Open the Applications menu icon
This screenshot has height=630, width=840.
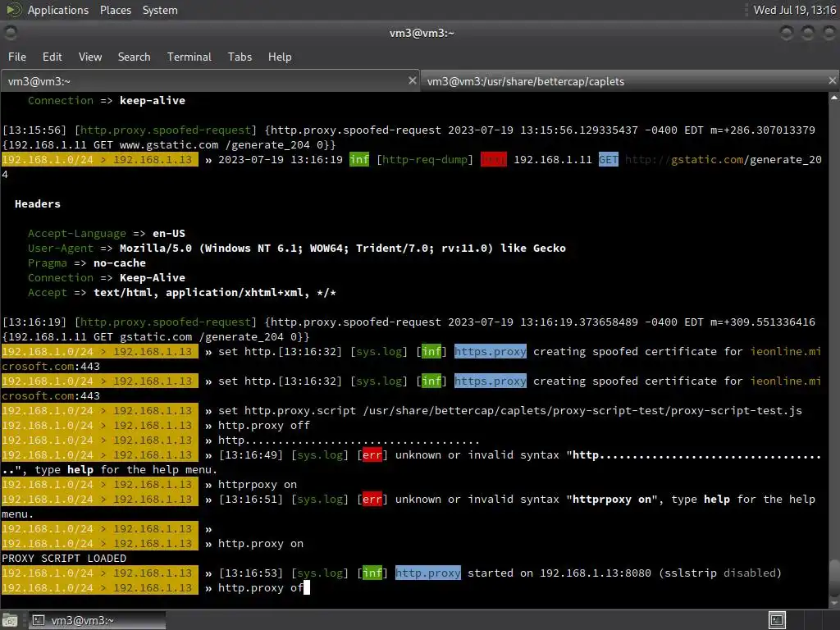[x=13, y=10]
